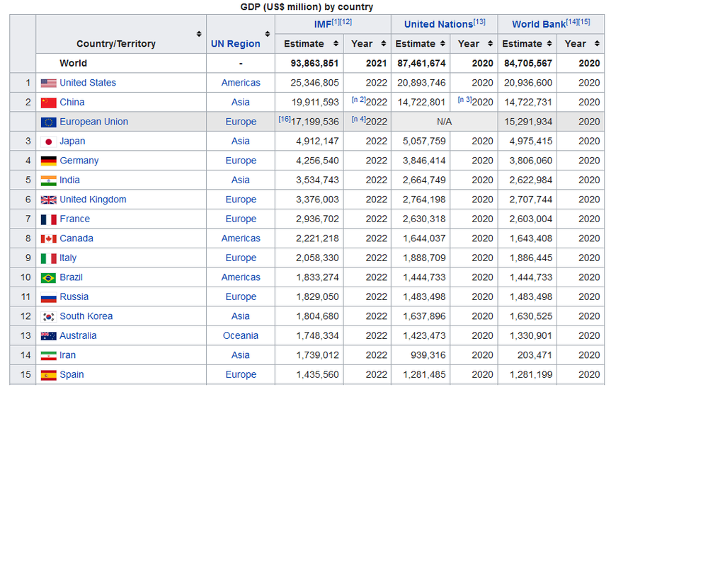Select the table caption GDP by country

pyautogui.click(x=307, y=7)
